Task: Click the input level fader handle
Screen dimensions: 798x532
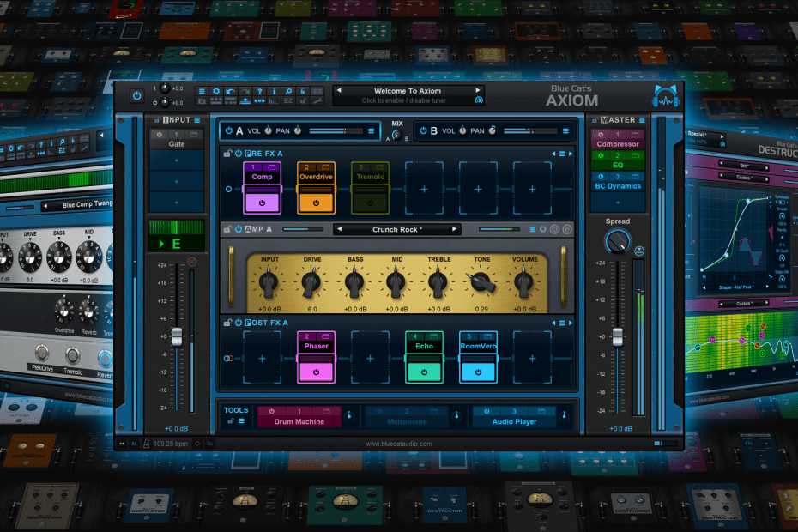Action: pyautogui.click(x=178, y=336)
